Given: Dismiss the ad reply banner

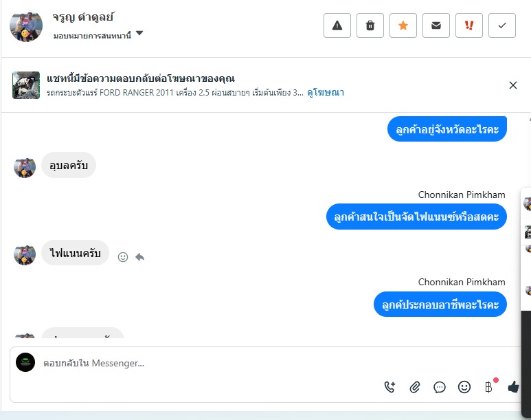Looking at the screenshot, I should coord(513,85).
